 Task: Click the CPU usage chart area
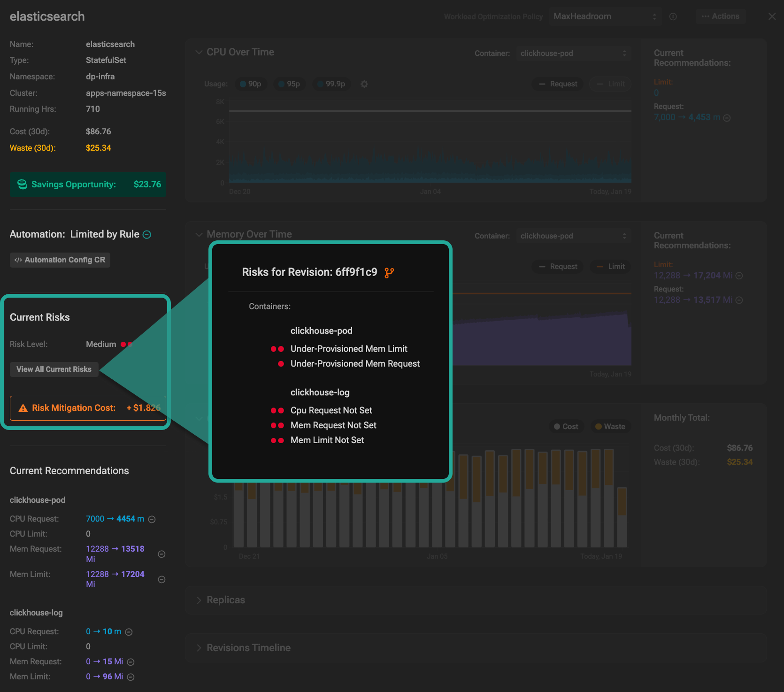tap(430, 142)
